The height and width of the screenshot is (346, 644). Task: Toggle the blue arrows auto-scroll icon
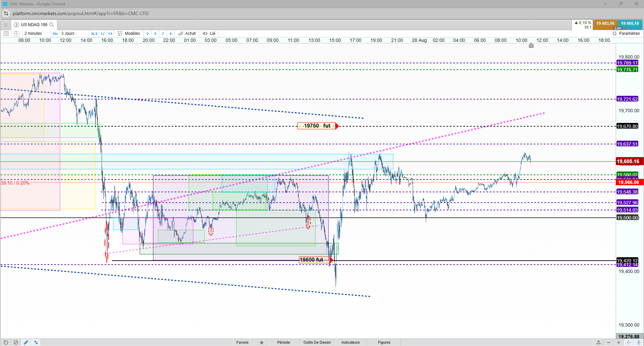pos(36,342)
